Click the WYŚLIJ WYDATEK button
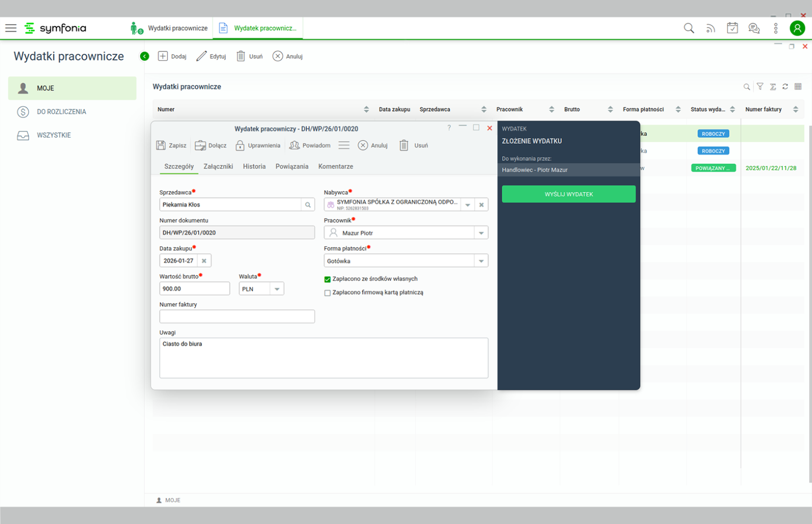 (x=569, y=194)
